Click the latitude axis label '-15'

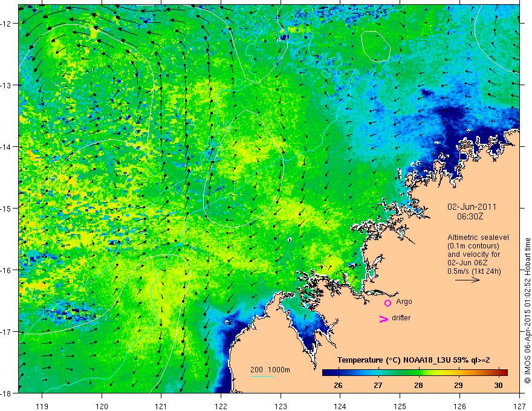coord(6,208)
